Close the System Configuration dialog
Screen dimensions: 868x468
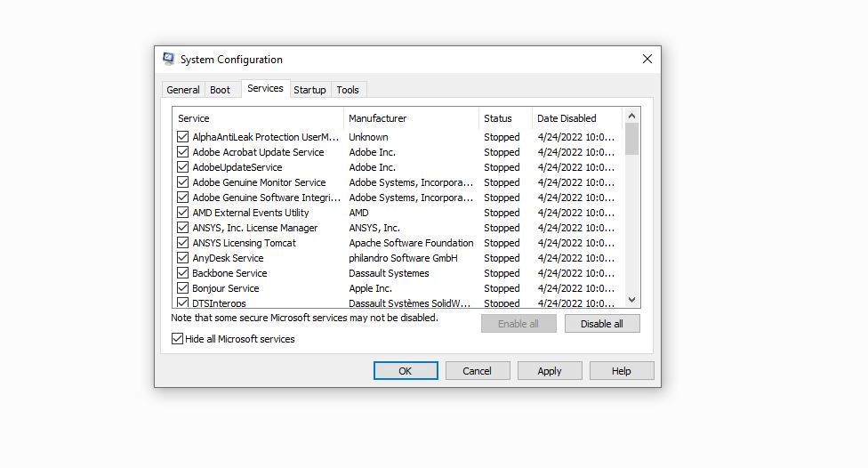[x=647, y=59]
